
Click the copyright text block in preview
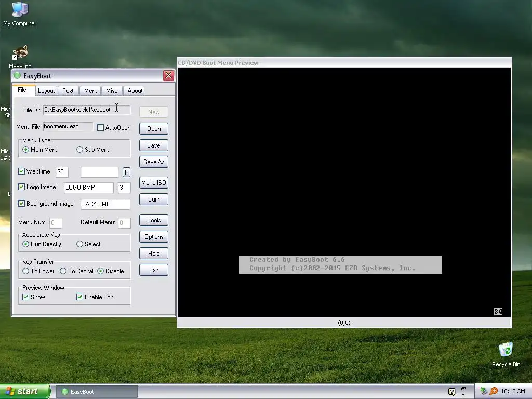click(x=340, y=264)
